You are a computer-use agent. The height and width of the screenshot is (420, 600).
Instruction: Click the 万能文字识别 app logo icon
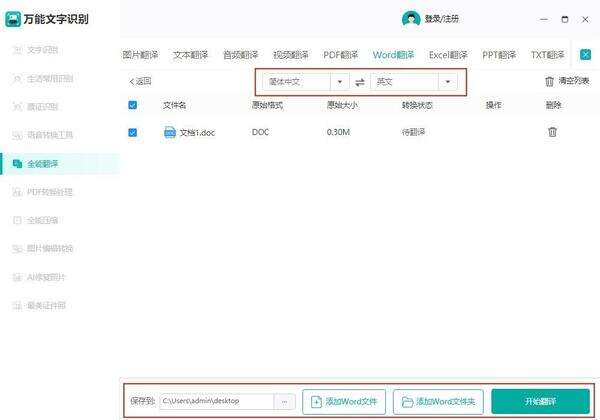(13, 19)
